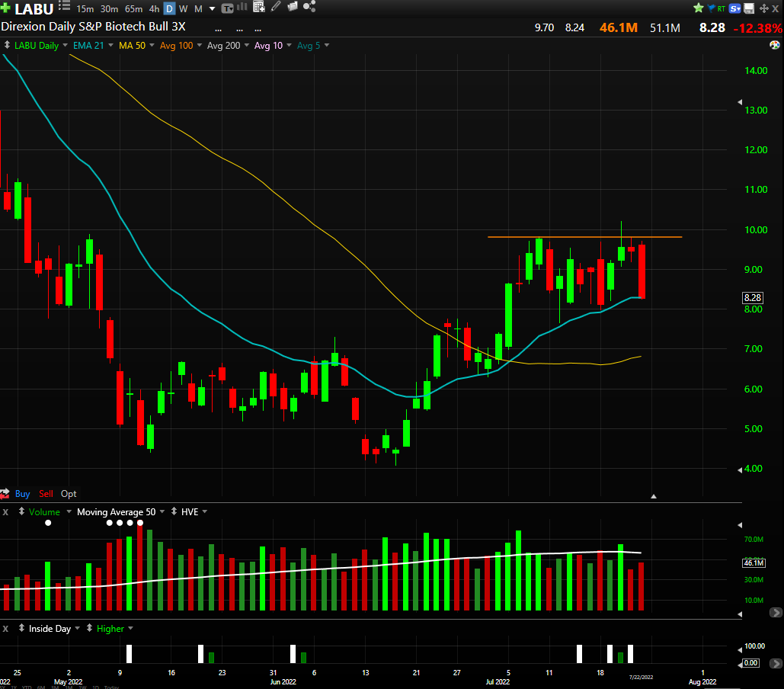The height and width of the screenshot is (689, 784).
Task: Select the D daily timeframe
Action: 169,9
